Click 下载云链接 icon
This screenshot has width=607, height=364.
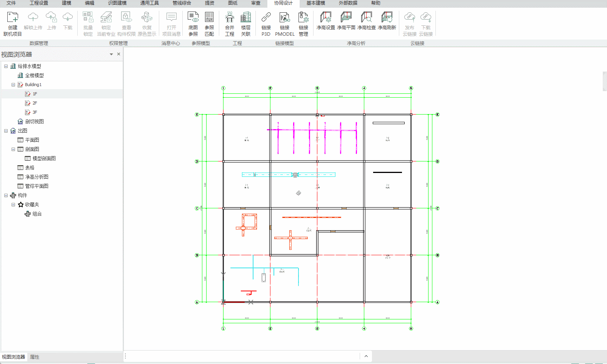coord(426,17)
